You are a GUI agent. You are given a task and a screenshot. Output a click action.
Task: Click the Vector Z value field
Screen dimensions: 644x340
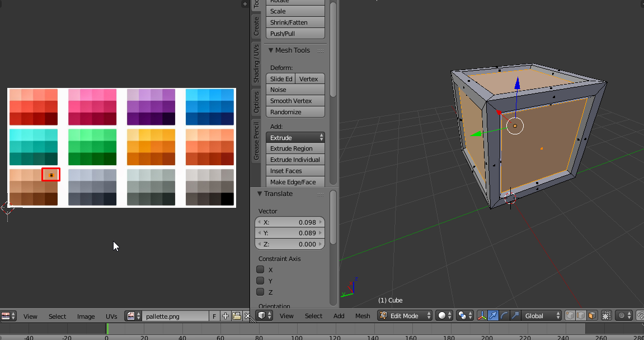point(290,244)
